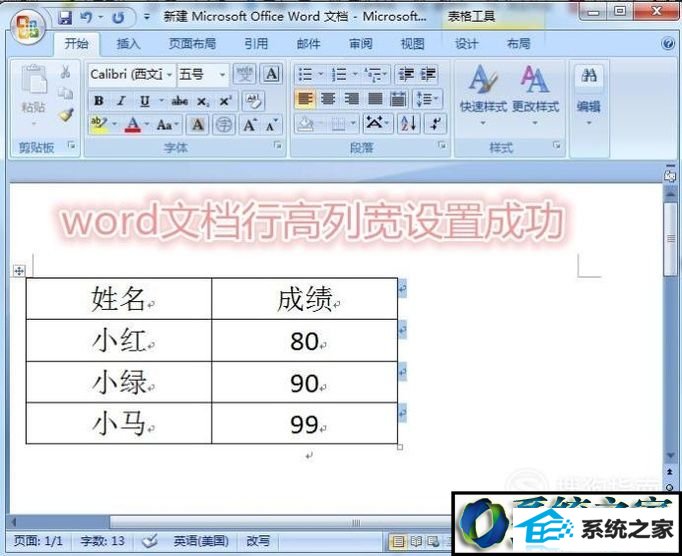Screen dimensions: 682x556
Task: Select the Format Painter brush icon
Action: point(66,115)
